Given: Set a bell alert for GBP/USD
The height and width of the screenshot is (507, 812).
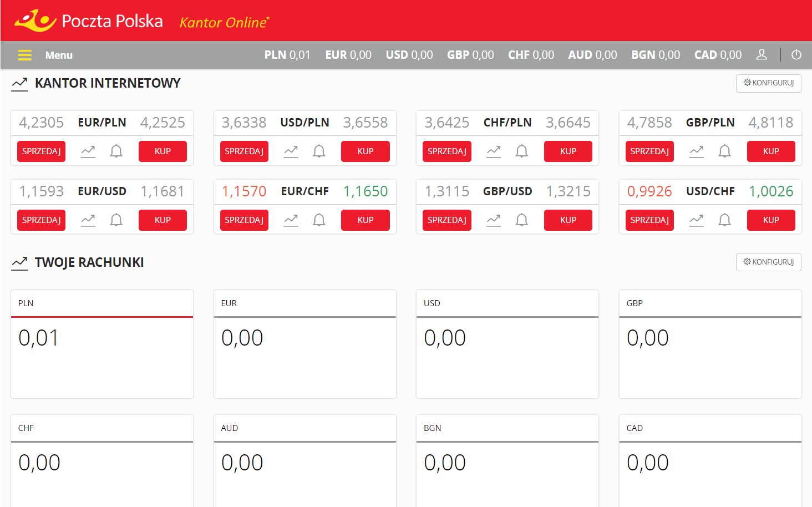Looking at the screenshot, I should coord(521,220).
